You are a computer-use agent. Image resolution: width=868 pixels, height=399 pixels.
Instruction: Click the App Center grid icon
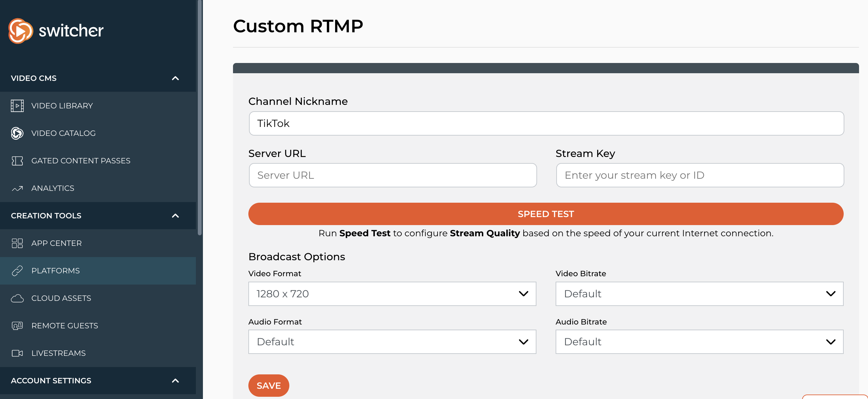[17, 243]
